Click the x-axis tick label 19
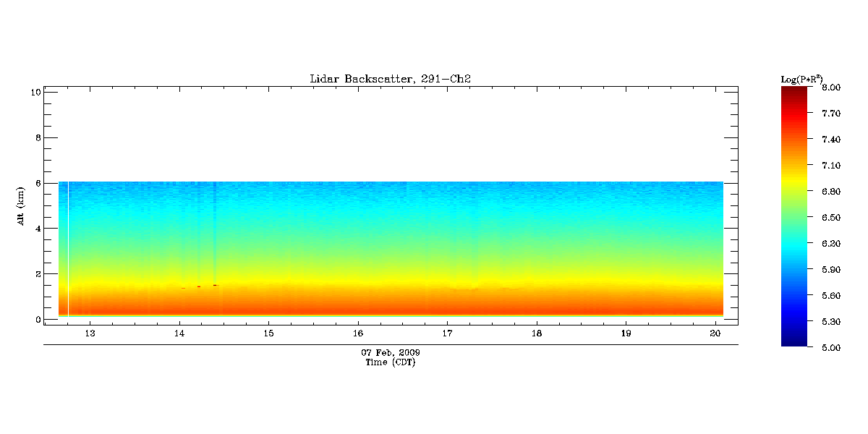The width and height of the screenshot is (868, 434). click(626, 333)
